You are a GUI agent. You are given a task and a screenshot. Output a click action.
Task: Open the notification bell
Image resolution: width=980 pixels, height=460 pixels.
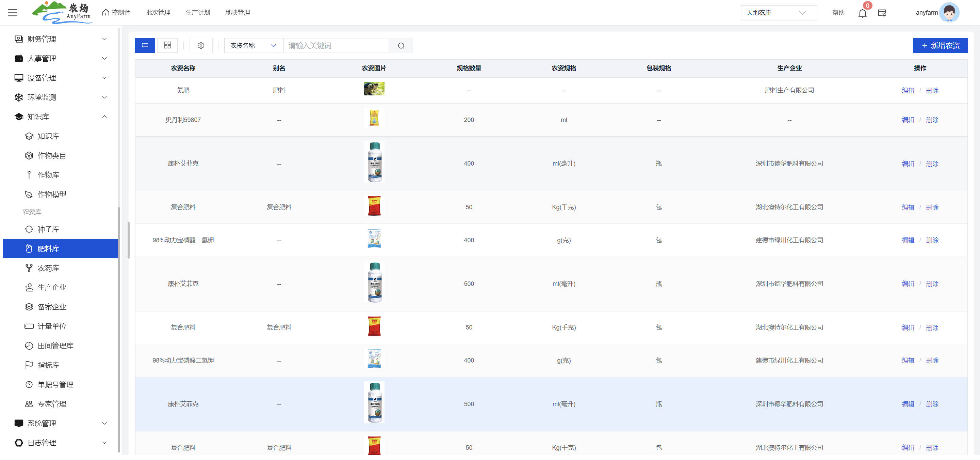click(862, 13)
